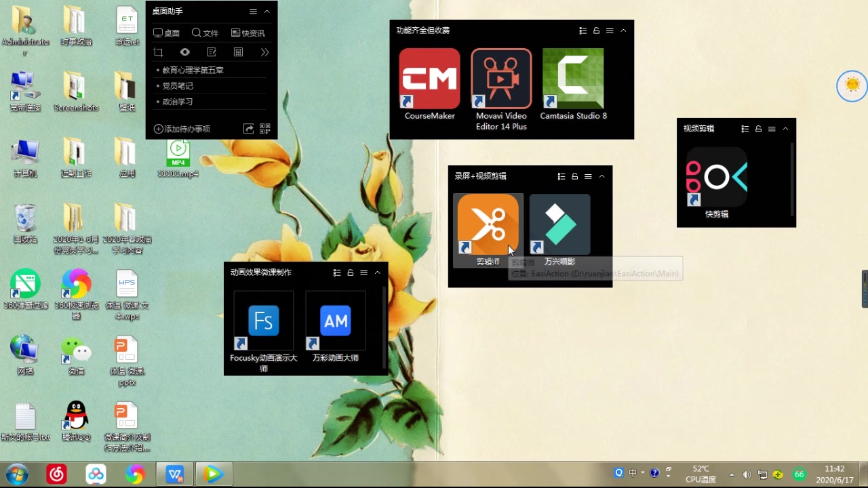
Task: Open menu of 动画效果微课制作 group
Action: pyautogui.click(x=363, y=272)
